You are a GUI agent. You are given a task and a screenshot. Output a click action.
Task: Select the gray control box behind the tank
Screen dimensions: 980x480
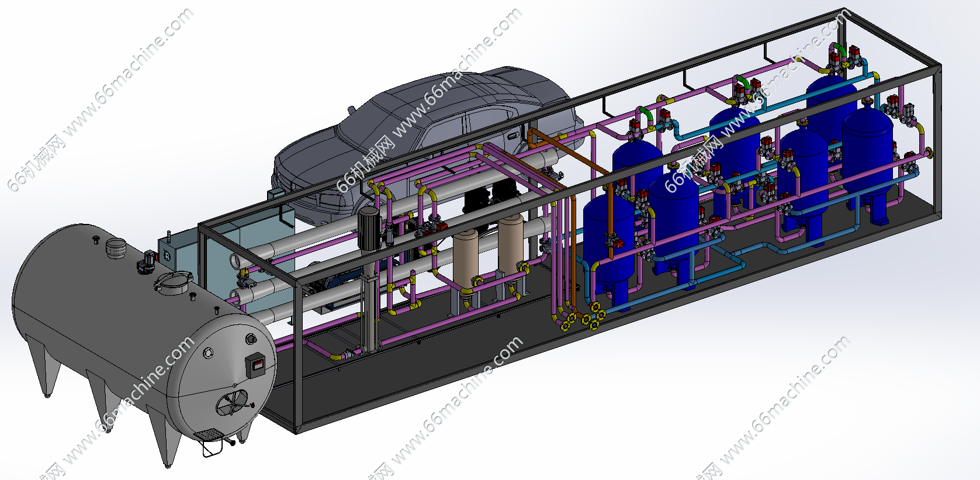coord(178,251)
